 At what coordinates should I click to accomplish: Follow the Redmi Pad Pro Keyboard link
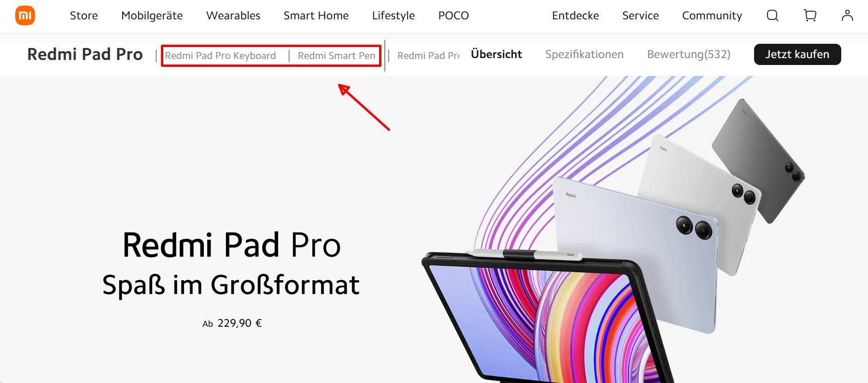point(220,56)
